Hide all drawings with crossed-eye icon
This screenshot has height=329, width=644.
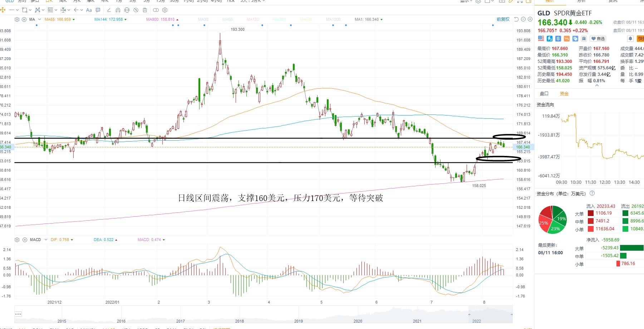click(x=136, y=10)
